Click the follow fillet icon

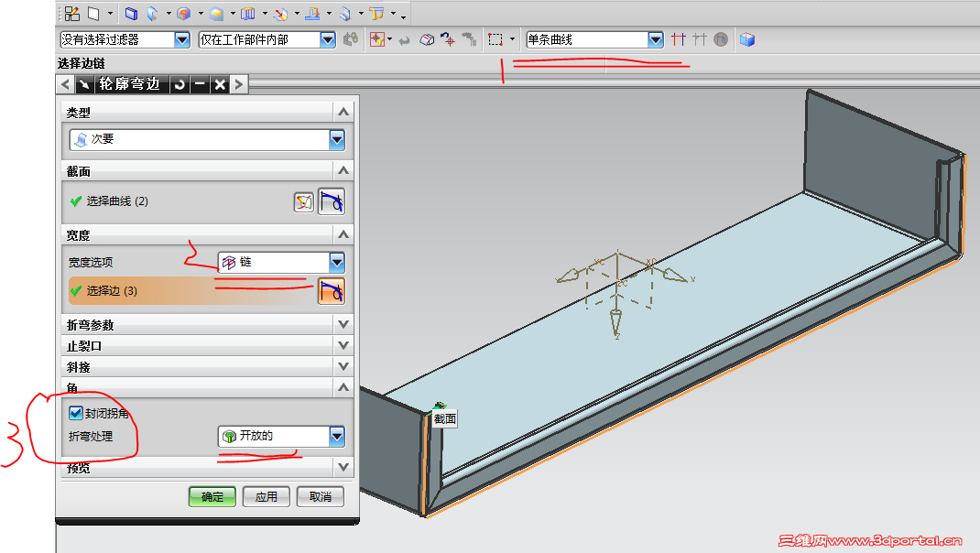click(x=700, y=39)
